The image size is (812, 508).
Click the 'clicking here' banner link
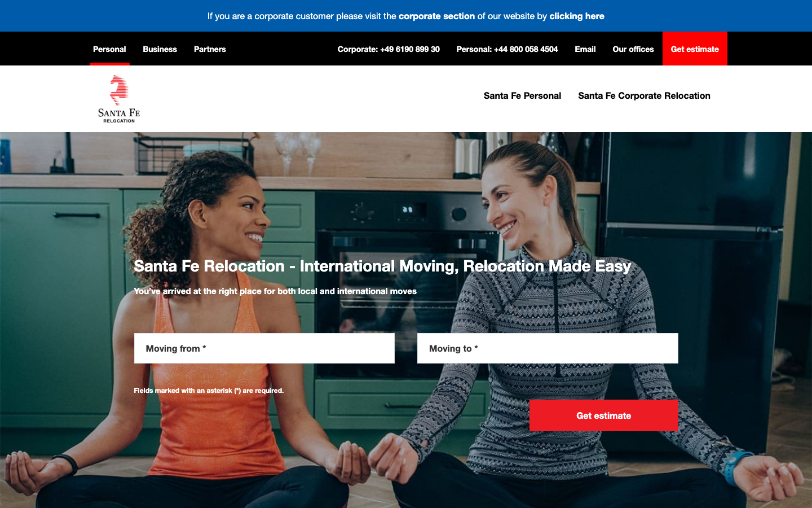coord(577,16)
